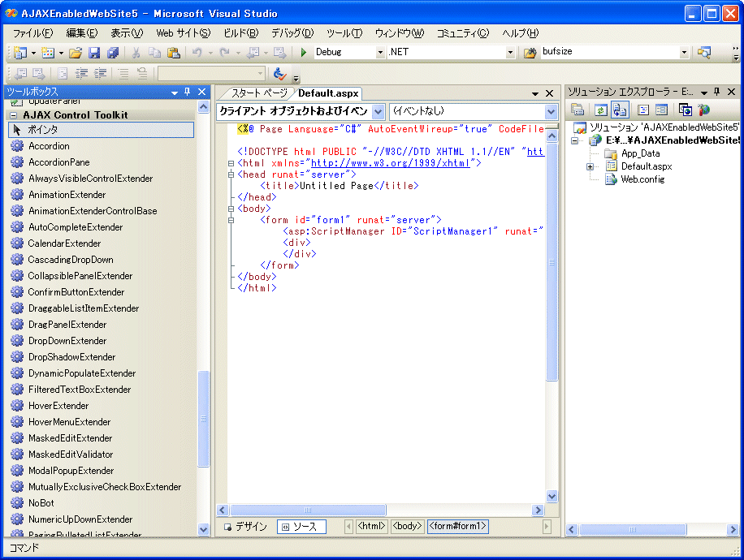Open the bufsize find combo box dropdown
Image resolution: width=744 pixels, height=560 pixels.
pos(684,53)
